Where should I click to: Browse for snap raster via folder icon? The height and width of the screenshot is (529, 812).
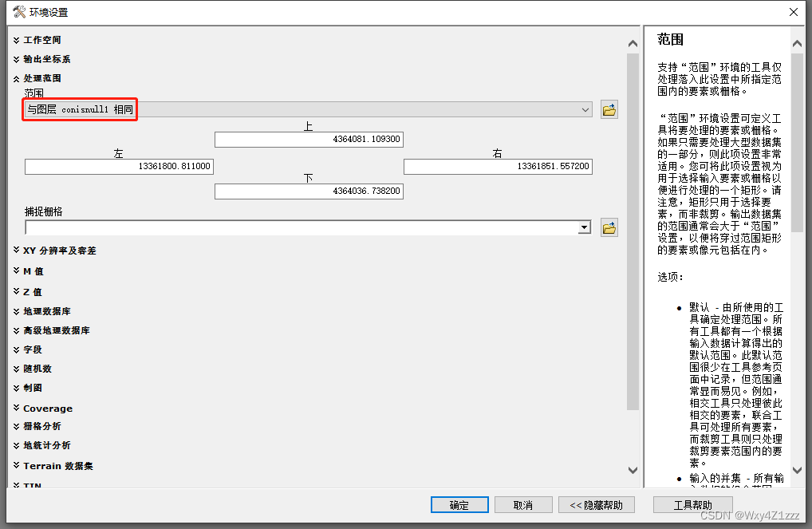(609, 227)
